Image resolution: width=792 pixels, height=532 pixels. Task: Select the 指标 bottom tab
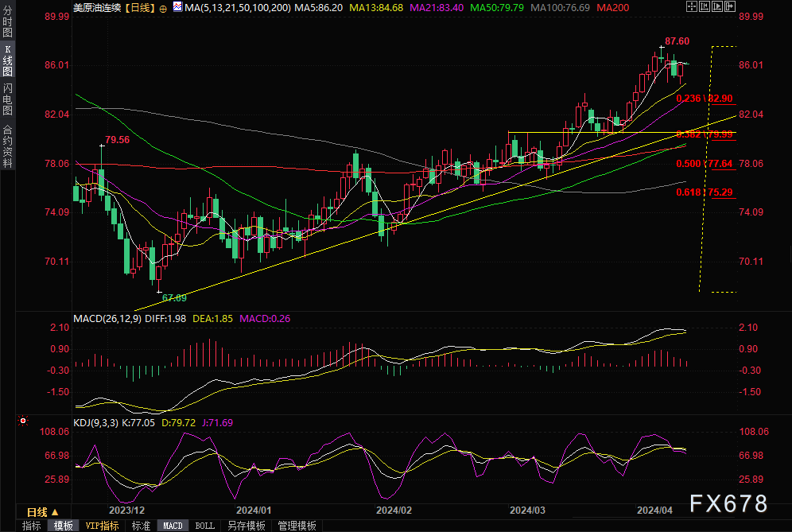[32, 526]
